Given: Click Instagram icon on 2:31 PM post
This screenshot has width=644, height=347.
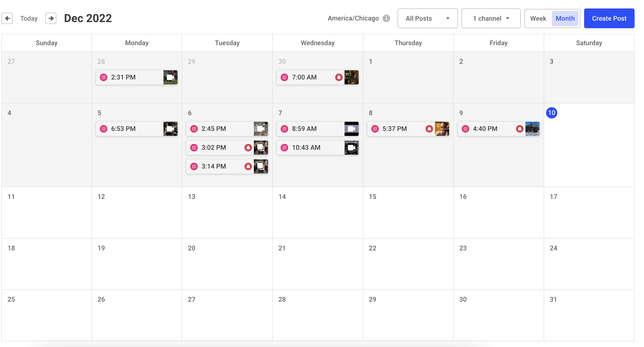Looking at the screenshot, I should tap(104, 77).
